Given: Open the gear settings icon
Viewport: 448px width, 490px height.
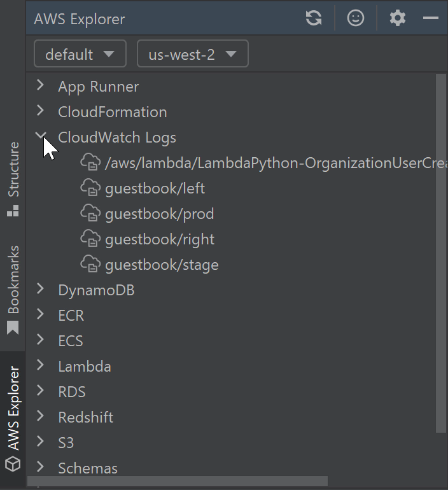Looking at the screenshot, I should point(398,18).
